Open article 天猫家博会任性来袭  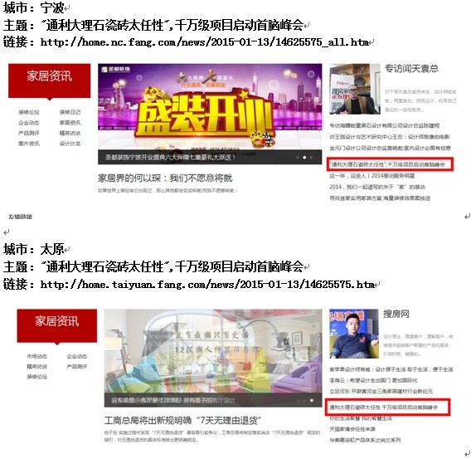point(352,429)
